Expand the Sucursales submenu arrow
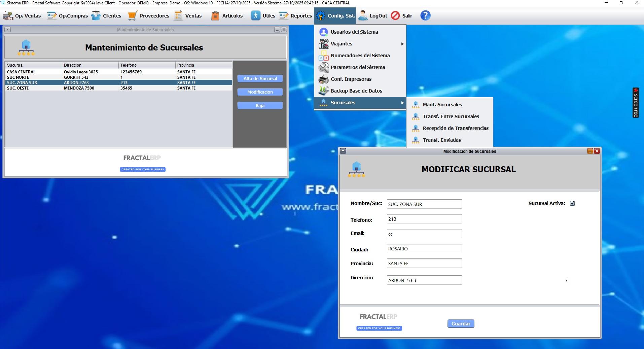Image resolution: width=644 pixels, height=349 pixels. pyautogui.click(x=402, y=103)
